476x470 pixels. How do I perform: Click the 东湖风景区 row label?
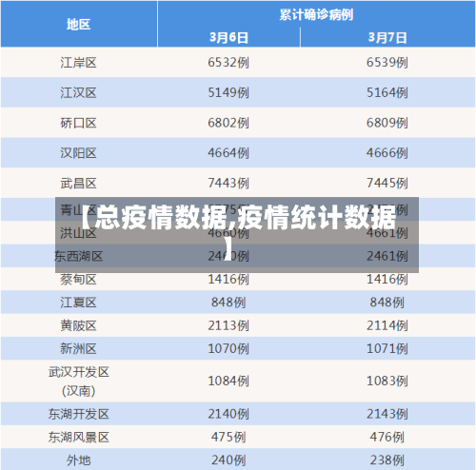pos(79,438)
